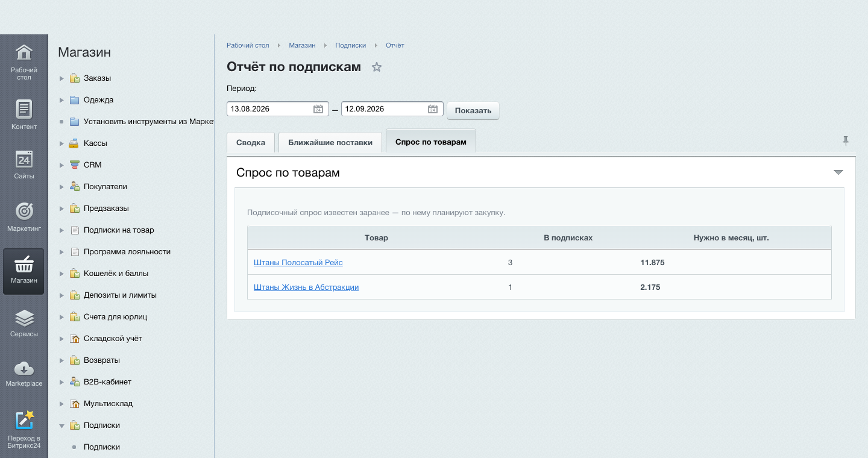Screen dimensions: 868x458
Task: Go to Магазин breadcrumb
Action: [302, 45]
